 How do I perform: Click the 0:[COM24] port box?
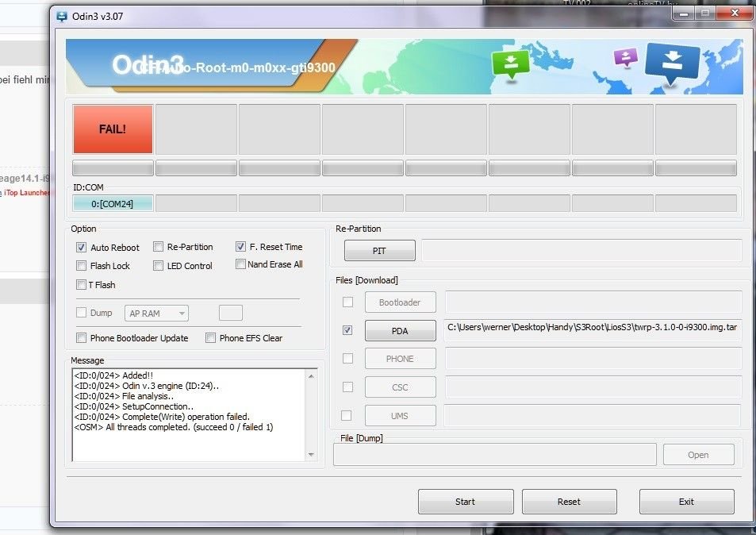(x=113, y=203)
